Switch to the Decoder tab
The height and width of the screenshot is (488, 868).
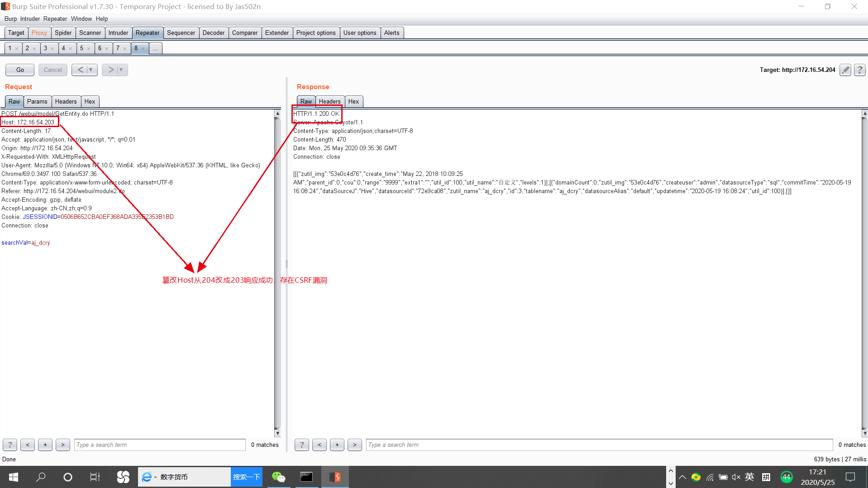[213, 33]
